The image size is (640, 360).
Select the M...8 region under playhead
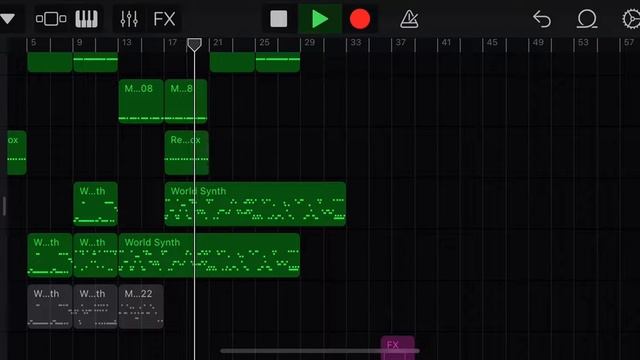[x=186, y=101]
